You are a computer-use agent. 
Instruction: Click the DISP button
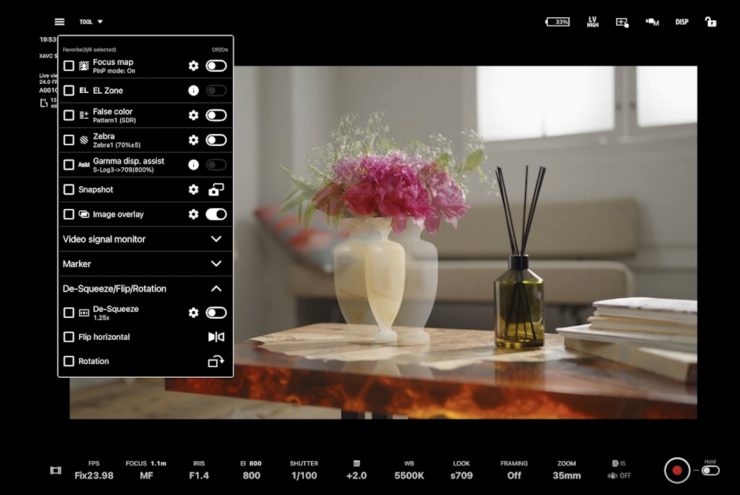pos(681,22)
